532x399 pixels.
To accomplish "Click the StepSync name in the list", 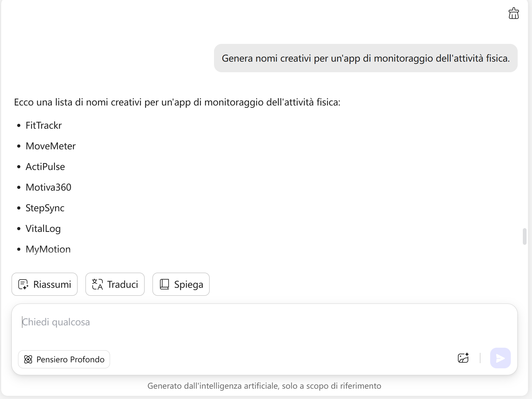I will tap(45, 208).
